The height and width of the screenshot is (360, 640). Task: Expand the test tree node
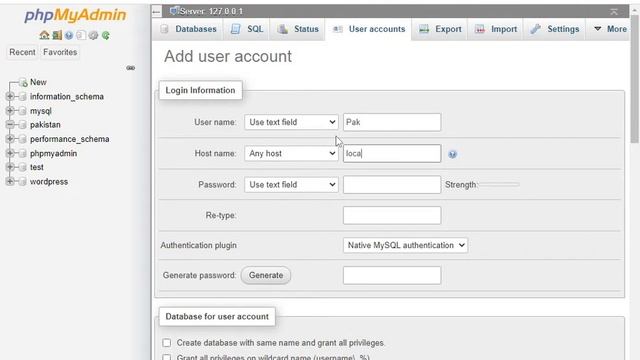tap(10, 167)
